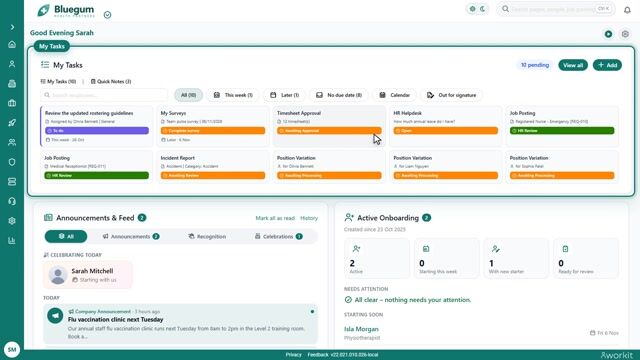Select the Recognition feed tab

(x=207, y=236)
